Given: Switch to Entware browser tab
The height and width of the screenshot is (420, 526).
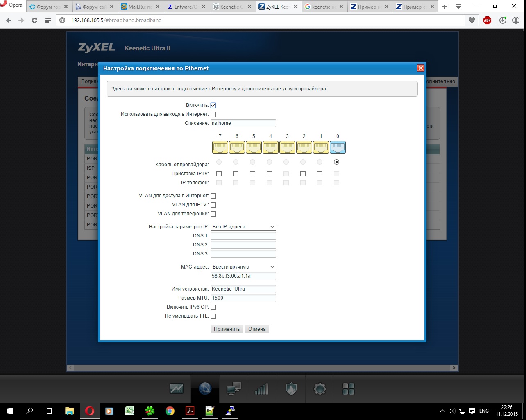Looking at the screenshot, I should pyautogui.click(x=186, y=7).
